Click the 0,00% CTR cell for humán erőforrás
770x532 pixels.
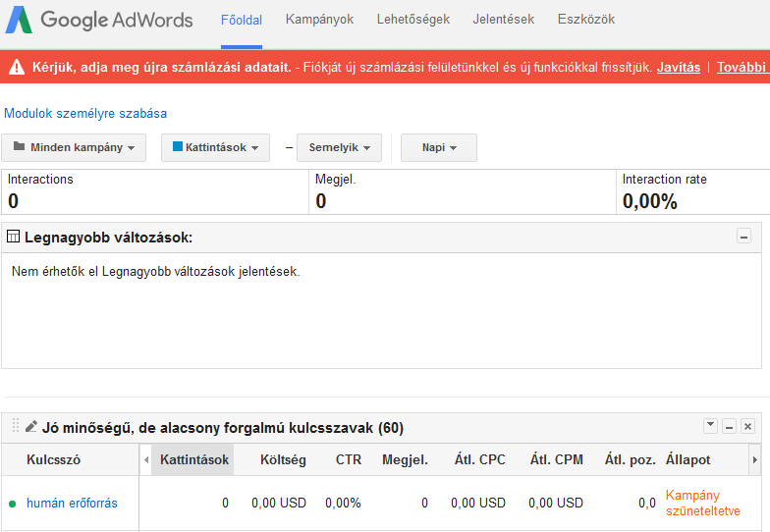pos(343,503)
